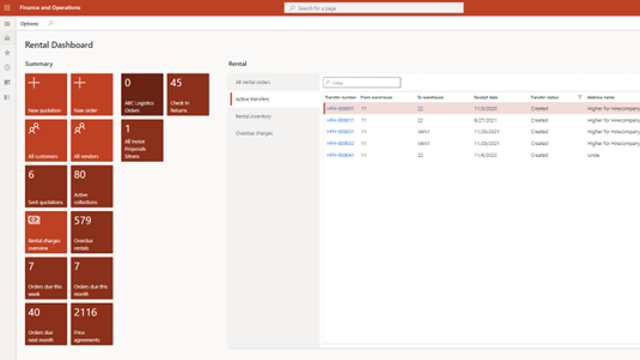Open Modules list icon in sidebar
Viewport: 640px width, 360px height.
coord(7,97)
